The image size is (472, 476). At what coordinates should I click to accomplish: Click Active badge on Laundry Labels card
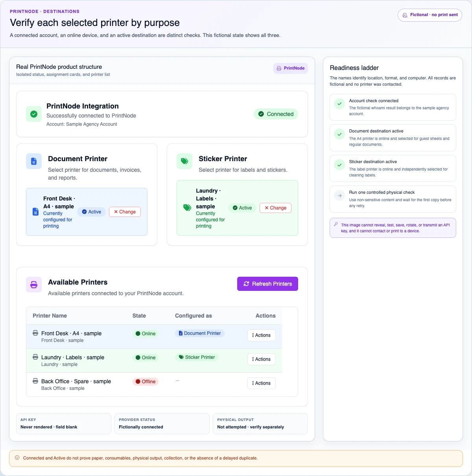[x=242, y=208]
